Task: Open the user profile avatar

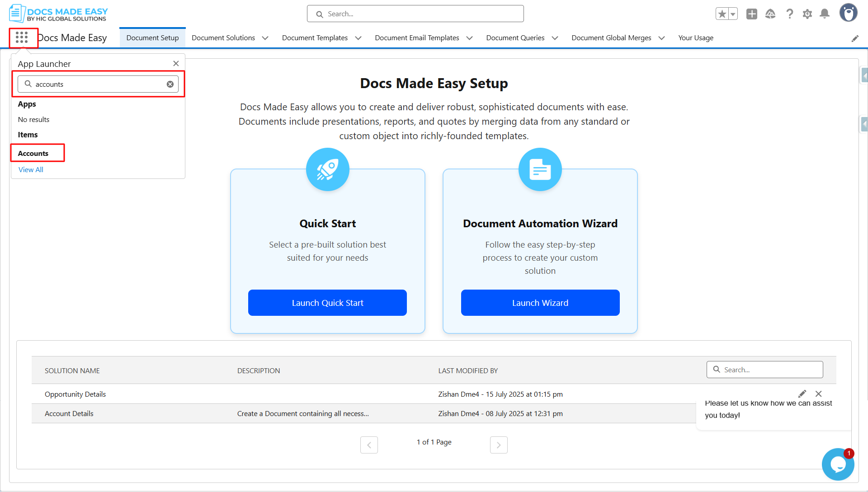Action: pos(849,13)
